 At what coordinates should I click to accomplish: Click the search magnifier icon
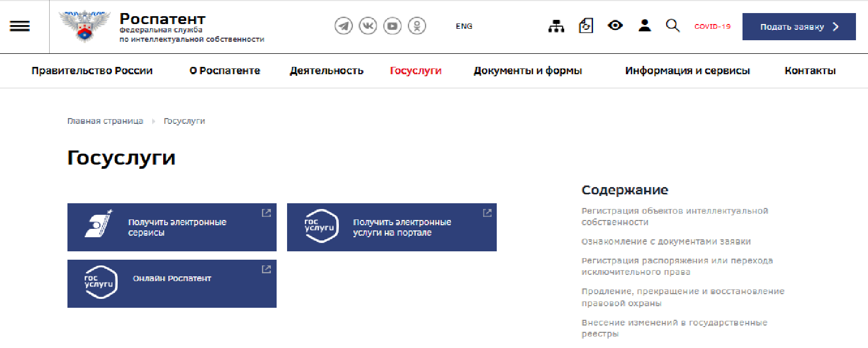pos(672,26)
